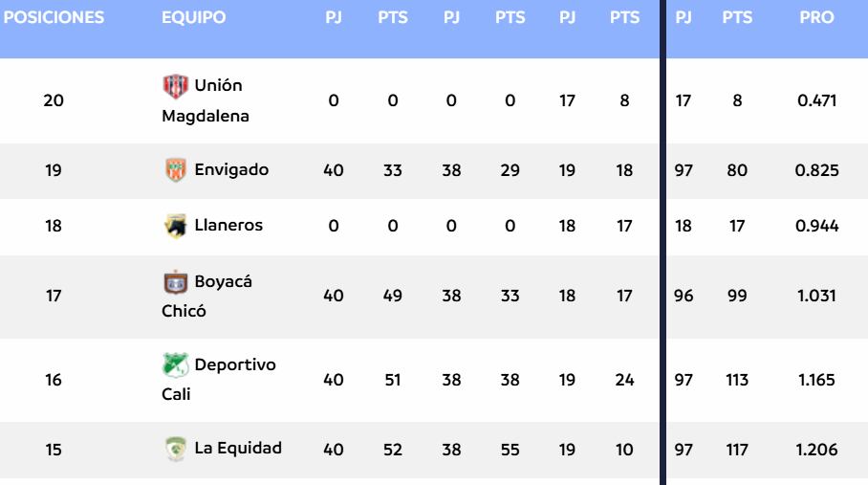Click the Boyacá Chicó team crest
Viewport: 868px width, 485px height.
coord(176,282)
